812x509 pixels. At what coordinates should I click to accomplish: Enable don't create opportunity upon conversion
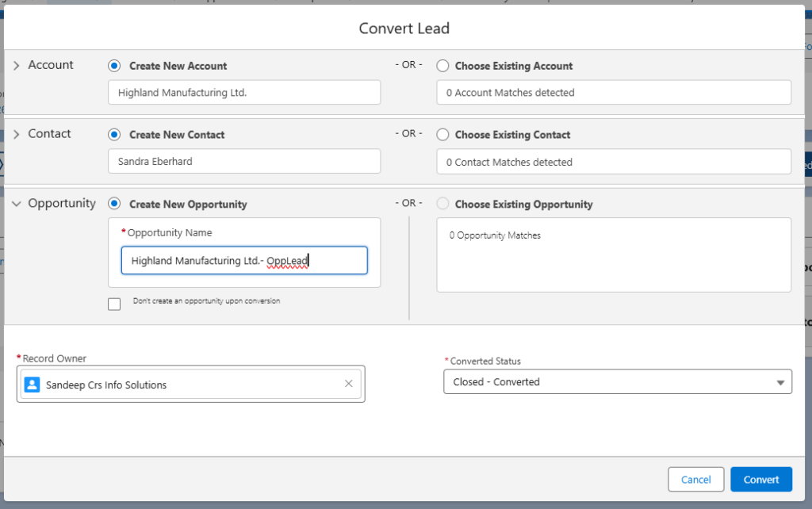[113, 304]
